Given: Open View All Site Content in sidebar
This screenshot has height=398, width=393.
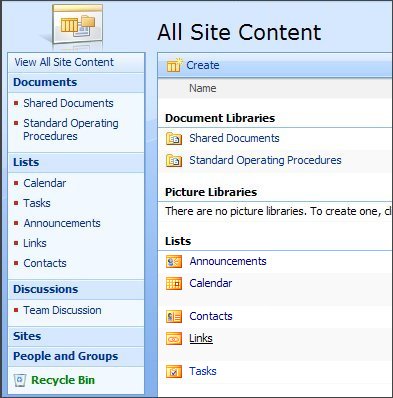Looking at the screenshot, I should (64, 62).
